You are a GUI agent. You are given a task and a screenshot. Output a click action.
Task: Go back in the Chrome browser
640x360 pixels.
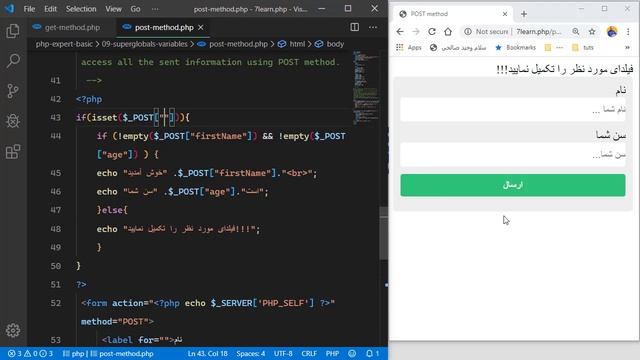pos(400,31)
